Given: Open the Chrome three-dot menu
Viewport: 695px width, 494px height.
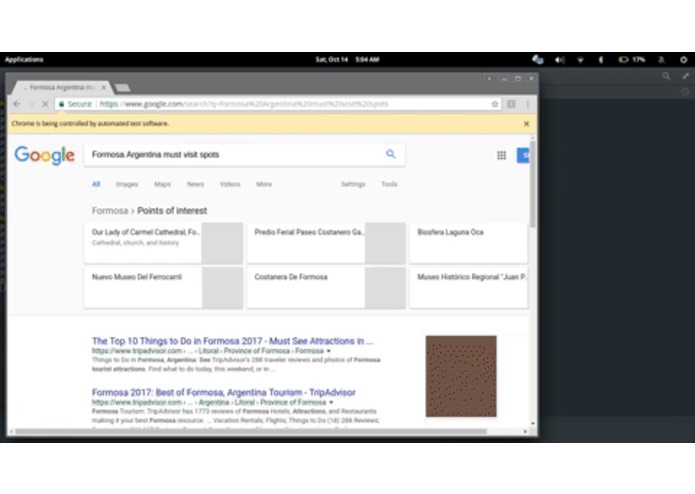Looking at the screenshot, I should [x=527, y=104].
